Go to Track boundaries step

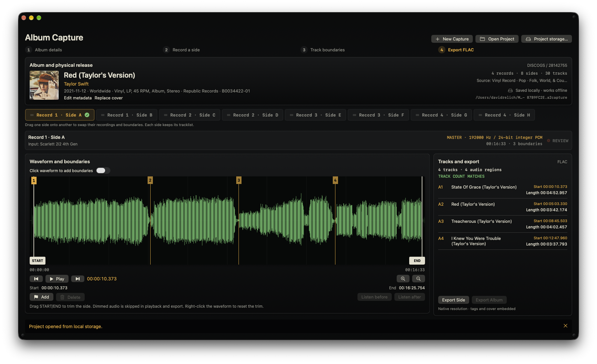(x=323, y=50)
